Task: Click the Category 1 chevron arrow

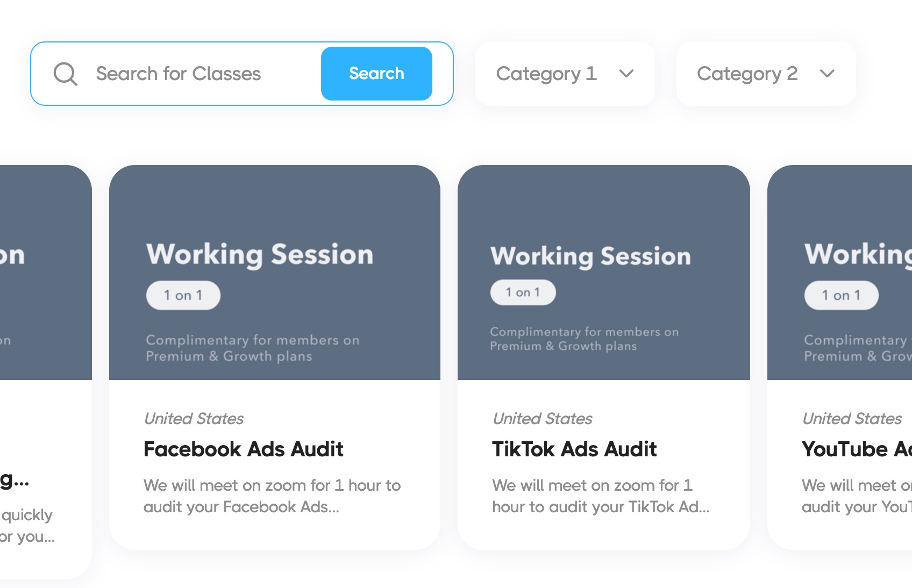Action: click(626, 74)
